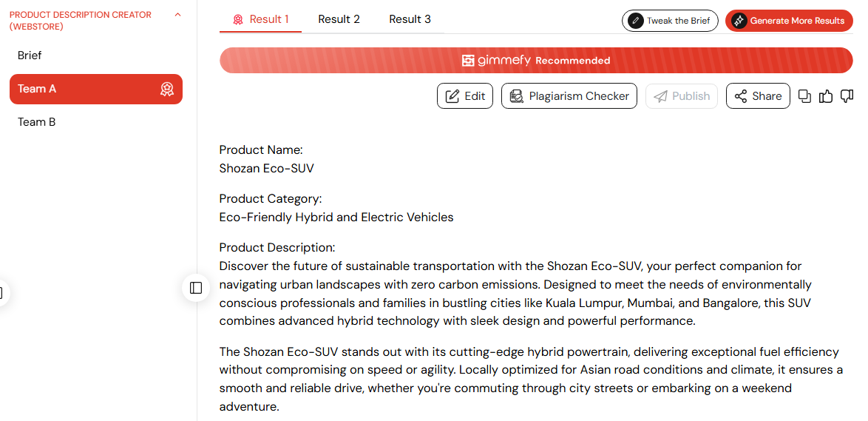Click the thumbs down icon
Viewport: 868px width, 421px height.
847,96
